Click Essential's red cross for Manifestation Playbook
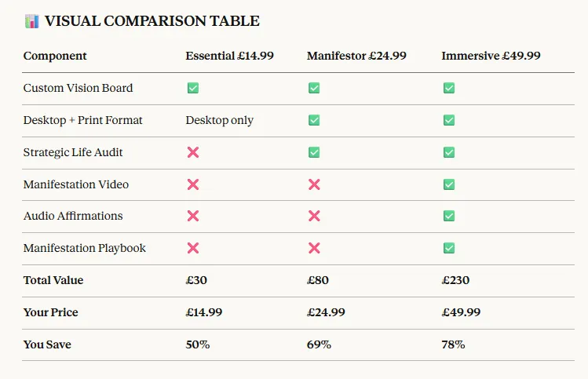Screen dimensions: 588x379 193,248
